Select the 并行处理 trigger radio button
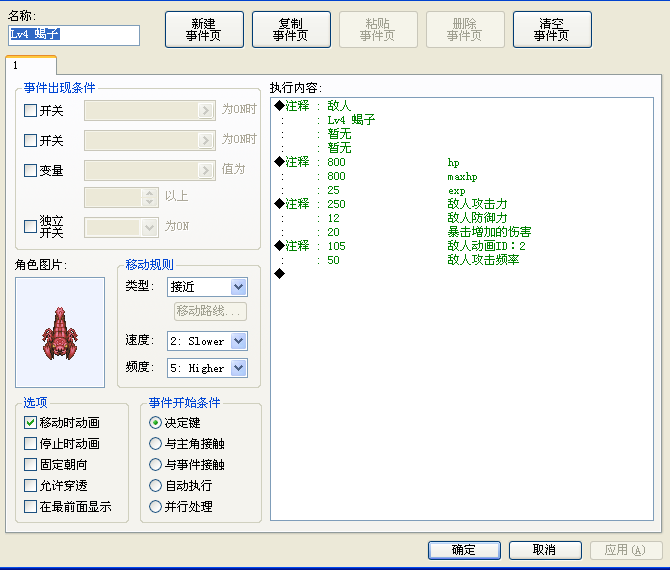The height and width of the screenshot is (570, 670). pos(155,507)
